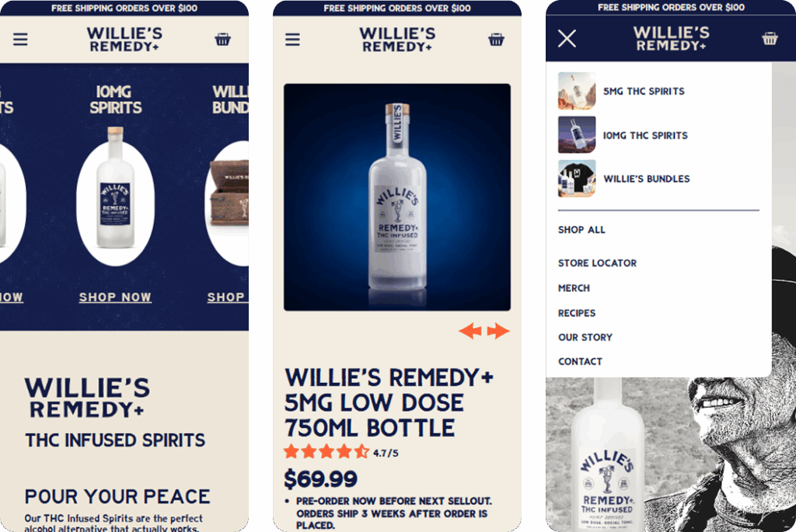This screenshot has height=532, width=796.
Task: Open the cart basket on the leftmost screen
Action: (222, 40)
